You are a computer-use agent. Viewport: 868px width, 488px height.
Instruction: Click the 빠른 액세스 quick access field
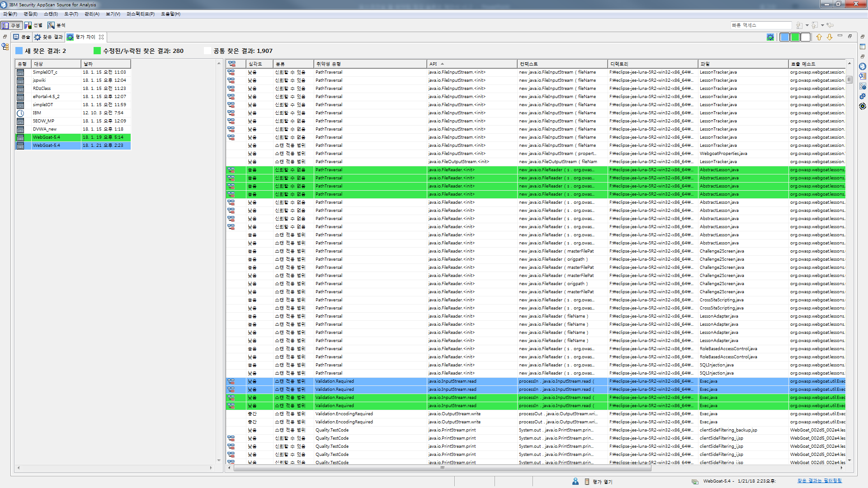pos(760,25)
